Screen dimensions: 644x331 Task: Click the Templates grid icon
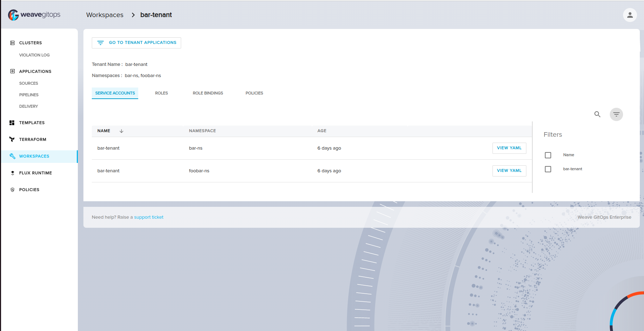12,123
